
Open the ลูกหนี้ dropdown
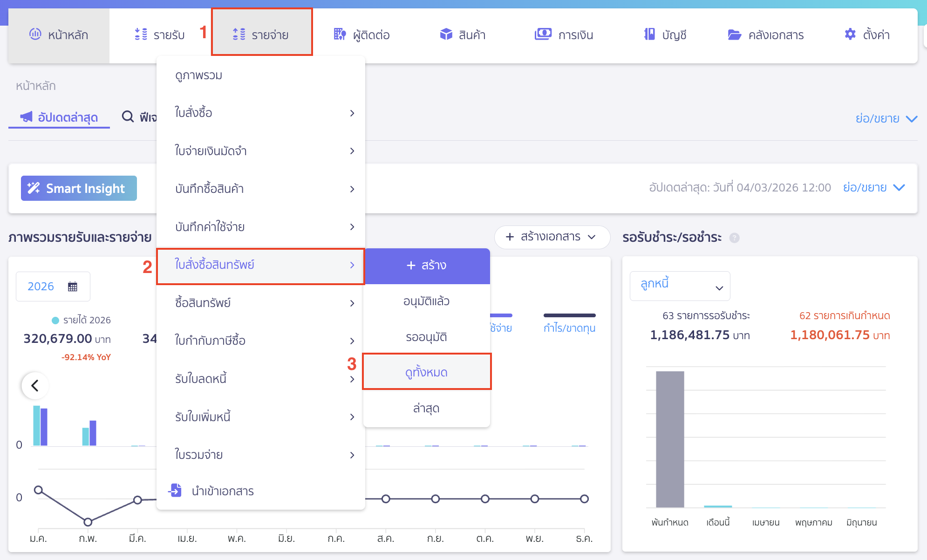coord(680,286)
